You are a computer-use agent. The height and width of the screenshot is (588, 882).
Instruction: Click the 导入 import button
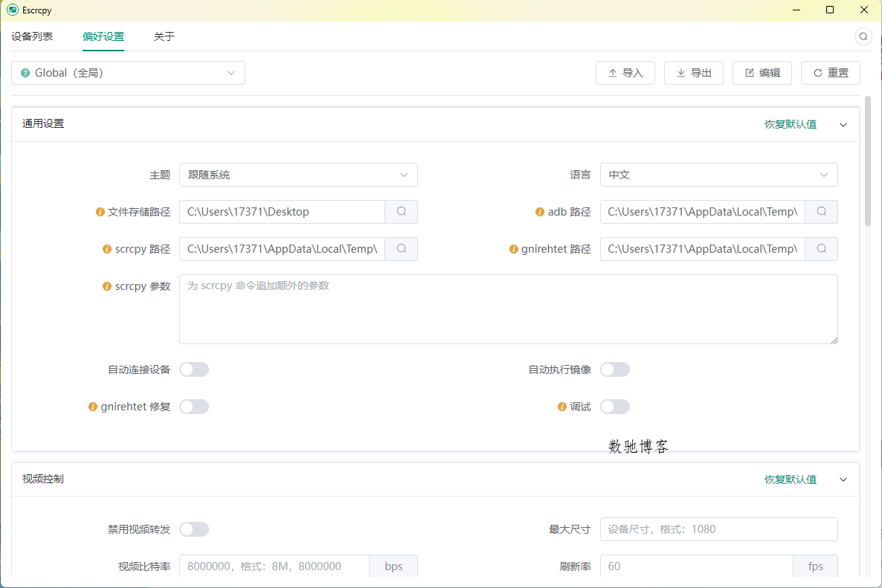[x=625, y=73]
